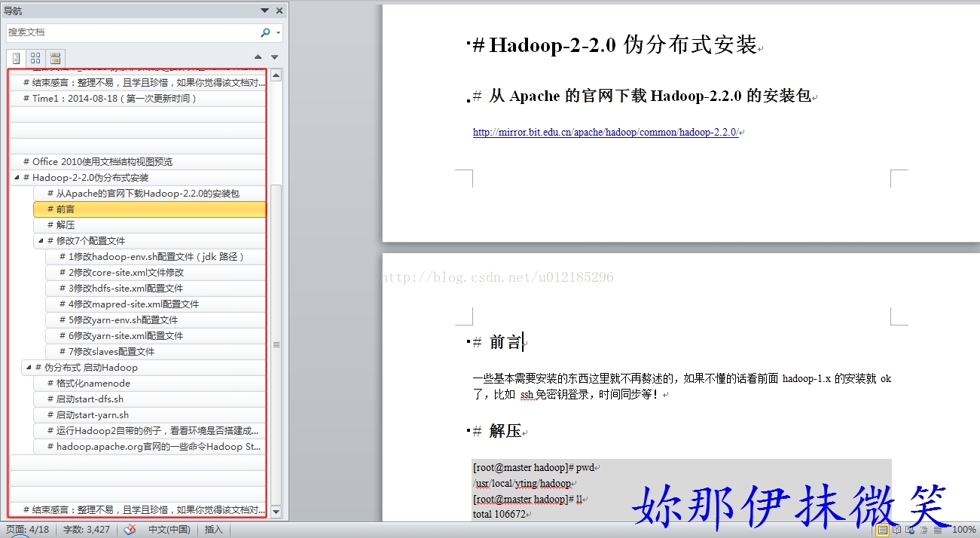Select the highlighted "# 前言" heading
This screenshot has height=538, width=980.
[150, 209]
